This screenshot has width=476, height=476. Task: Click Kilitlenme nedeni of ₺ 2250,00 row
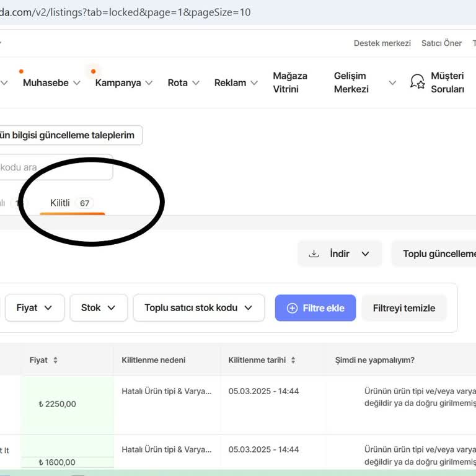click(166, 391)
